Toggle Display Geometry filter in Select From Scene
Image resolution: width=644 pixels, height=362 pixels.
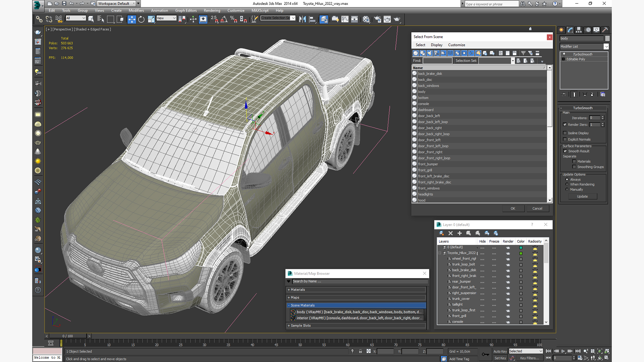[x=416, y=53]
